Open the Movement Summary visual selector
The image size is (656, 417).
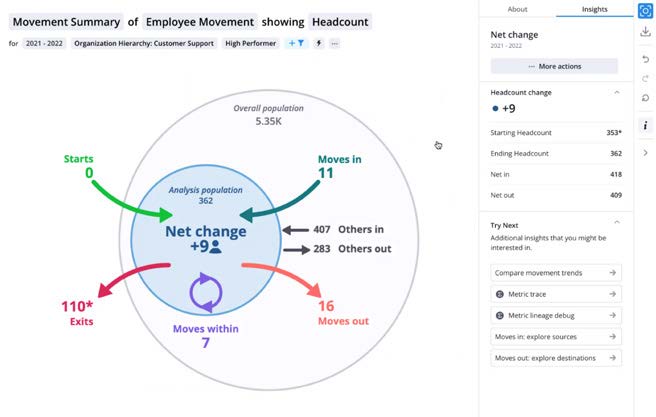pyautogui.click(x=66, y=22)
